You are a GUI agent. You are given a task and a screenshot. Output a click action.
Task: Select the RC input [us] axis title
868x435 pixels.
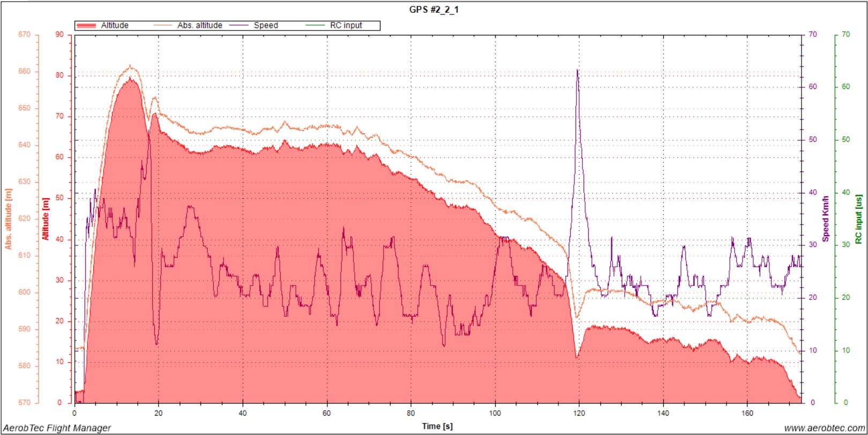(x=859, y=219)
